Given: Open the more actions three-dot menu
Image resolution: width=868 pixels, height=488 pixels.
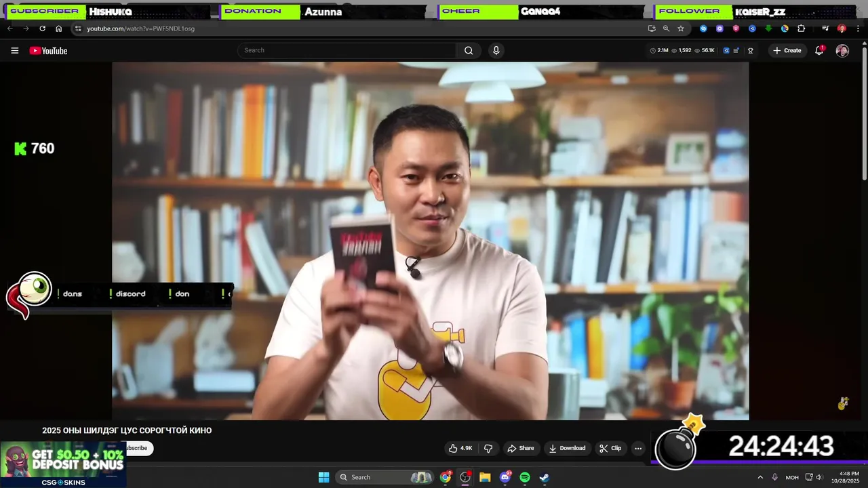Looking at the screenshot, I should 638,448.
